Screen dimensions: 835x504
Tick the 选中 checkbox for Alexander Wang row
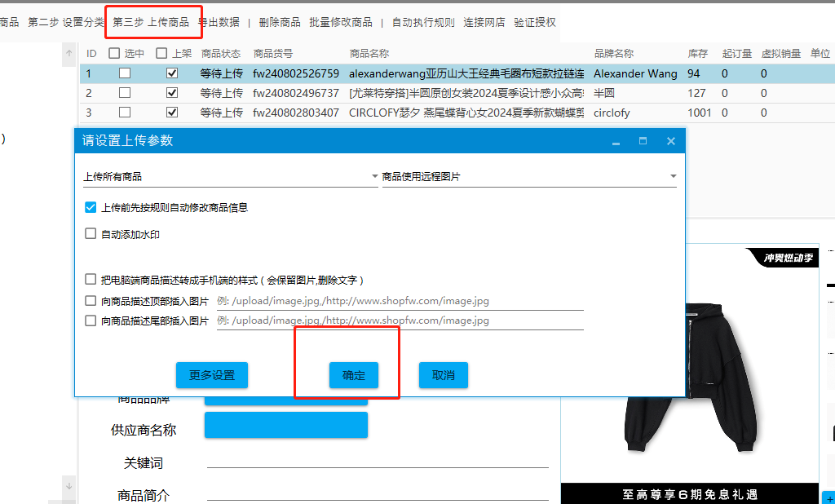coord(125,73)
